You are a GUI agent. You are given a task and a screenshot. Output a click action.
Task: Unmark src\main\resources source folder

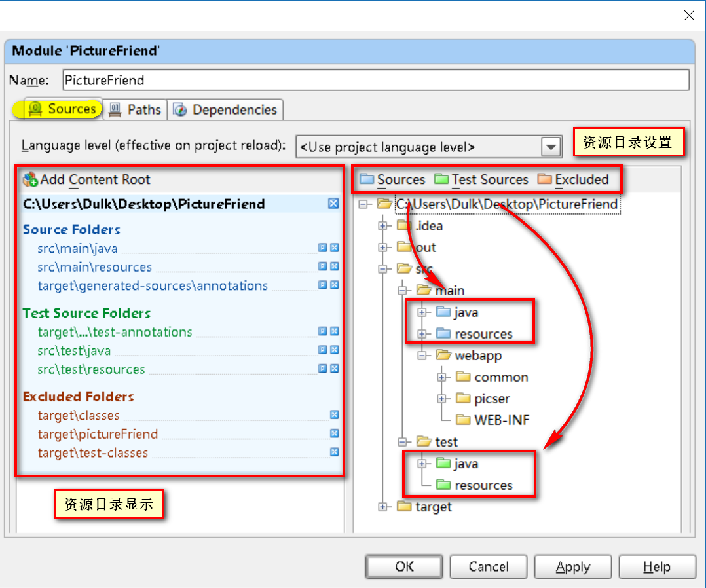[334, 266]
